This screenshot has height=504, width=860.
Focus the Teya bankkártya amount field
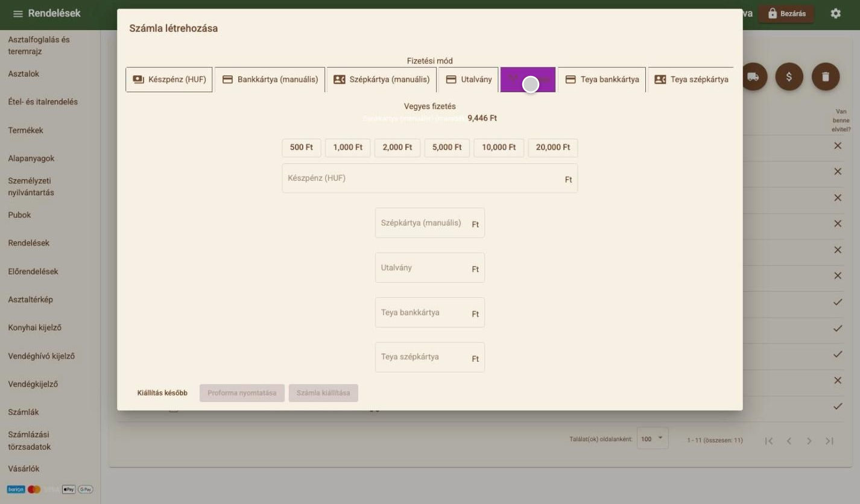coord(430,312)
